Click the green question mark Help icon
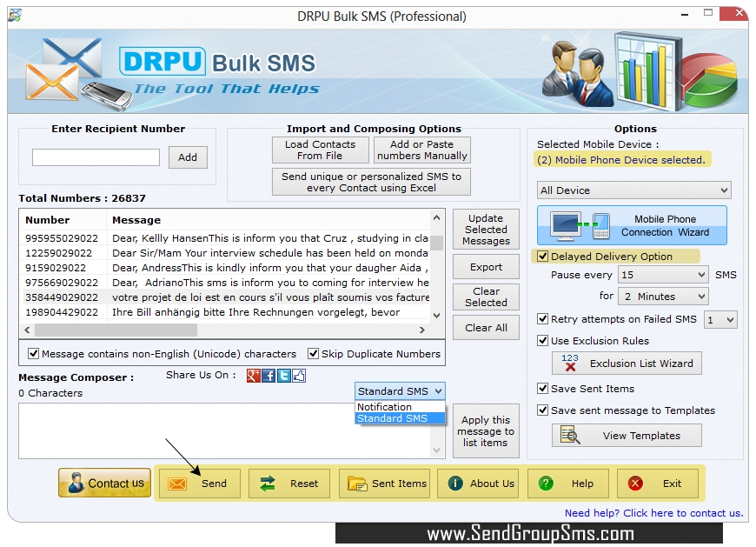This screenshot has height=547, width=756. [x=546, y=484]
